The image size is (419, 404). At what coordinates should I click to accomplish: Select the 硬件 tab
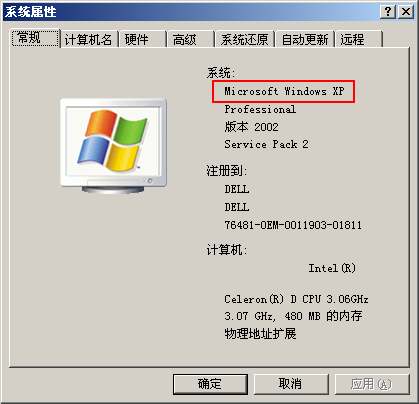pos(143,40)
